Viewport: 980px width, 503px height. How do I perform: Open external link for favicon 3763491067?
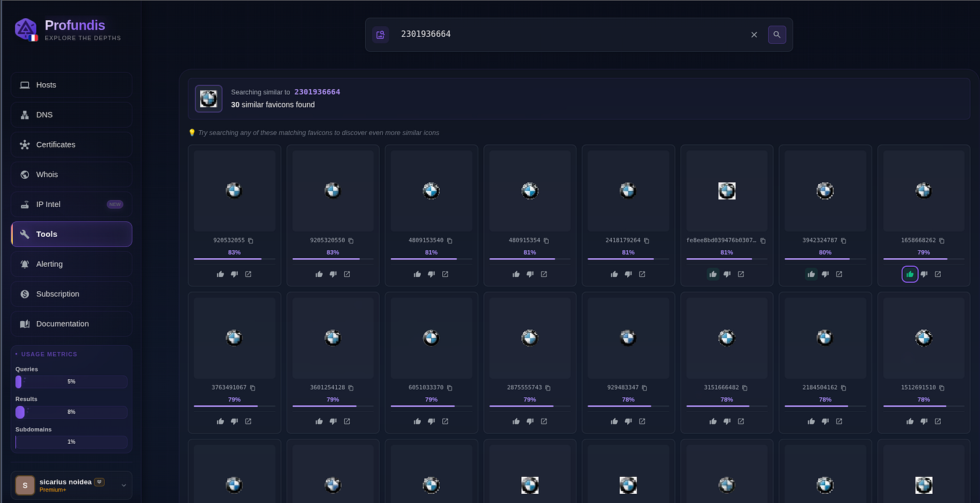[x=248, y=422]
